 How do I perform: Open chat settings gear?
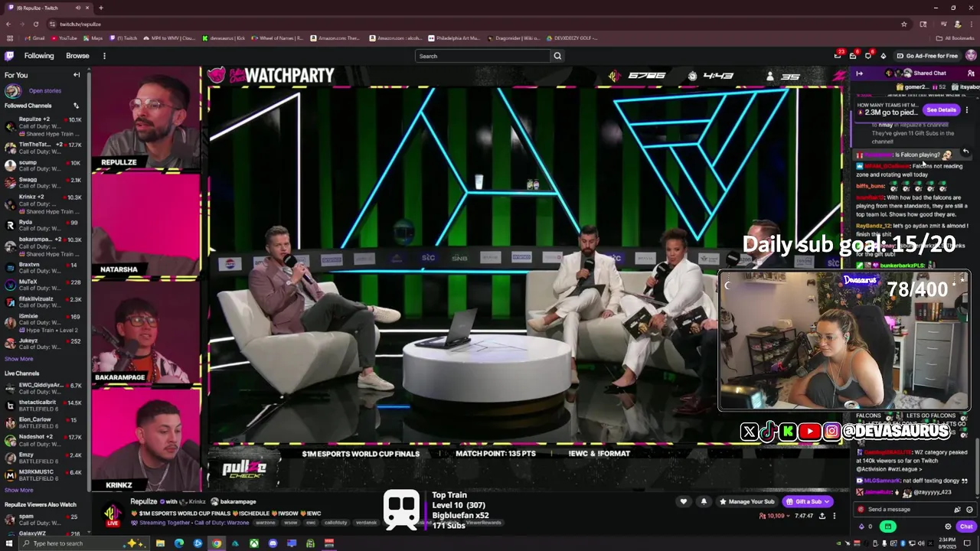tap(948, 527)
